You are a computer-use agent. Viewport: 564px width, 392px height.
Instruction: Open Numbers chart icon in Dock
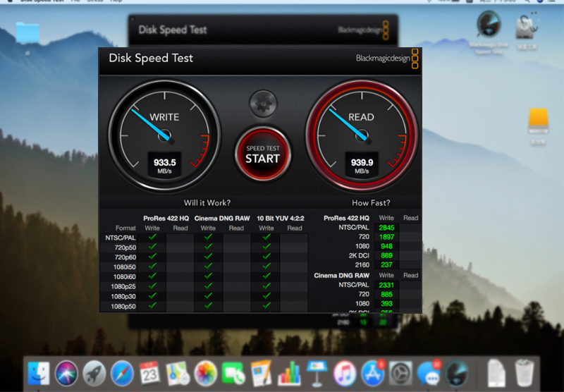tap(289, 373)
